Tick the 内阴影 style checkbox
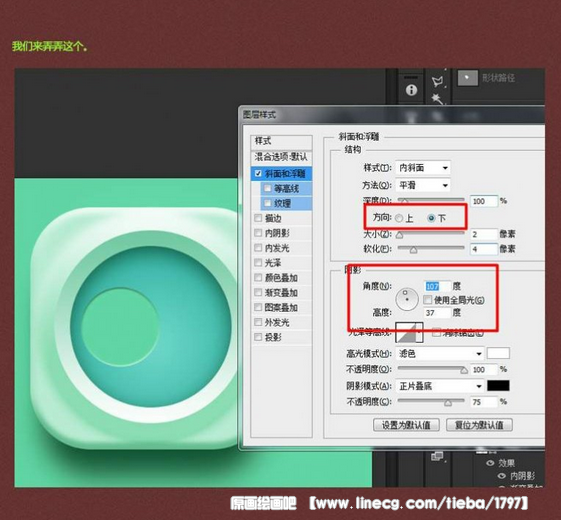 258,233
